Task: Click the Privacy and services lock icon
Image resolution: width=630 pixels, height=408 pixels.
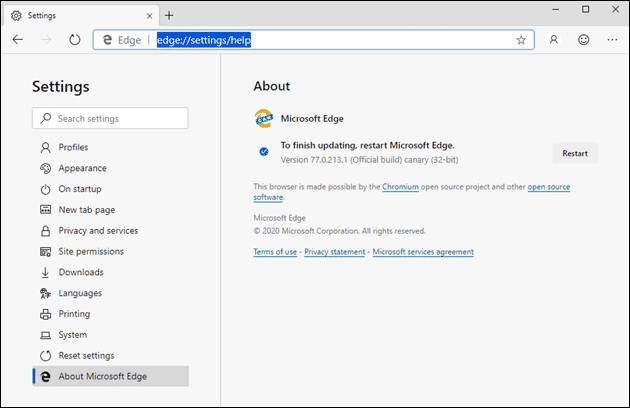Action: tap(45, 231)
